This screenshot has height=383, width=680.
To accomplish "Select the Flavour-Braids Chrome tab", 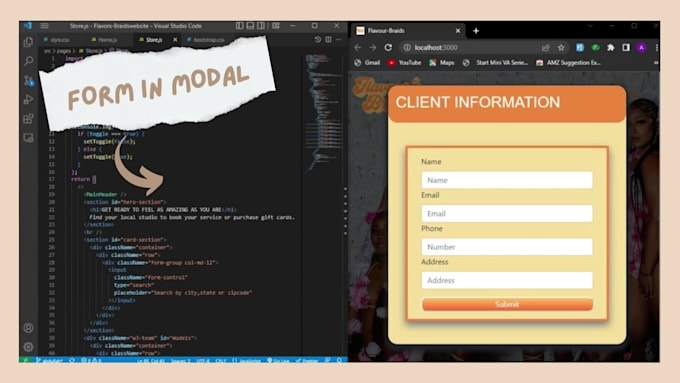I will [408, 31].
